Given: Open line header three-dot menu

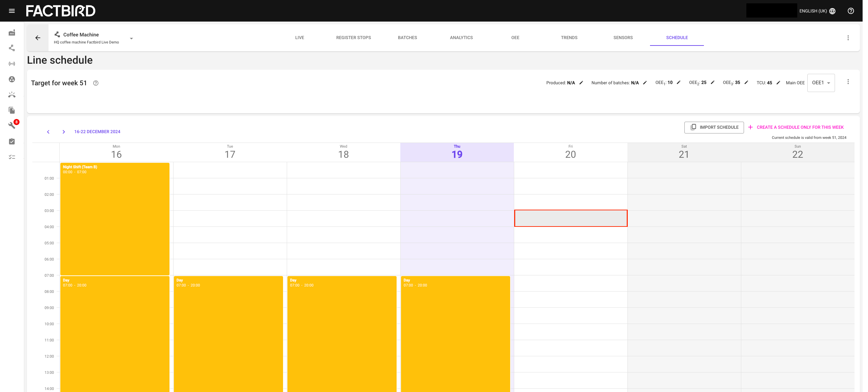Looking at the screenshot, I should (x=848, y=38).
